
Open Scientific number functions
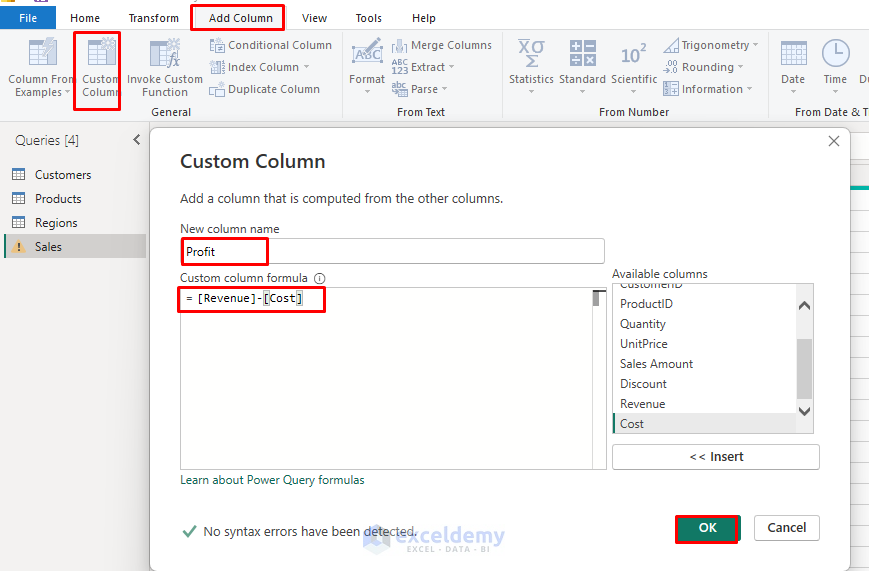tap(633, 66)
